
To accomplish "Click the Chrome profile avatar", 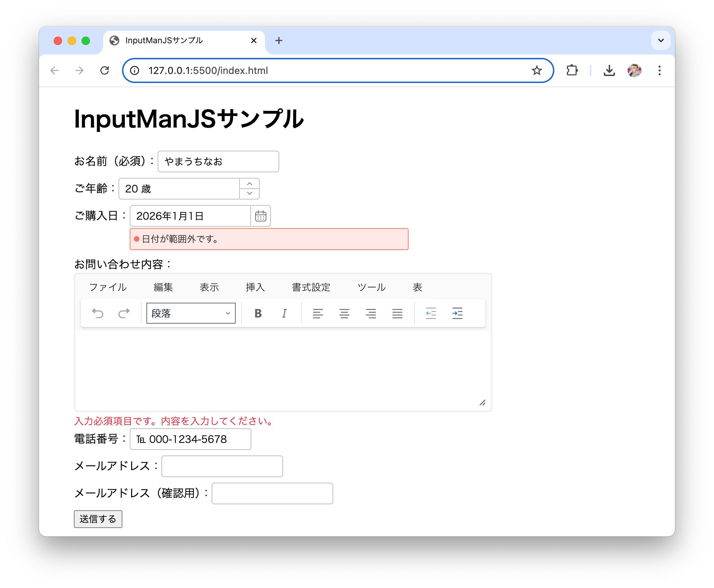I will click(634, 70).
